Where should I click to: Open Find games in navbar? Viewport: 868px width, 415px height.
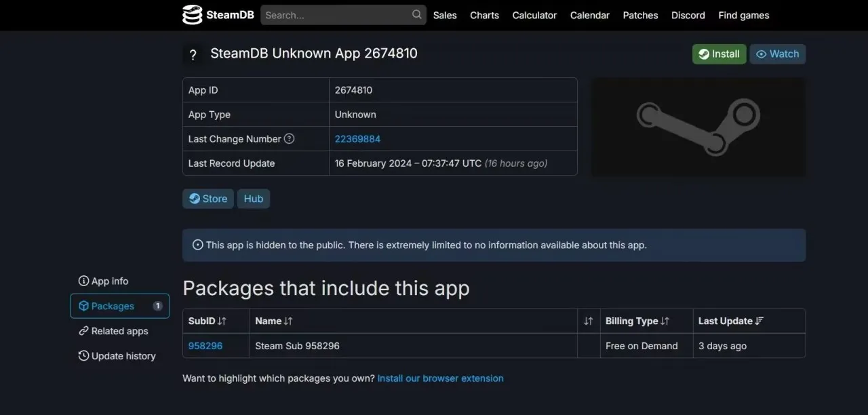tap(744, 15)
